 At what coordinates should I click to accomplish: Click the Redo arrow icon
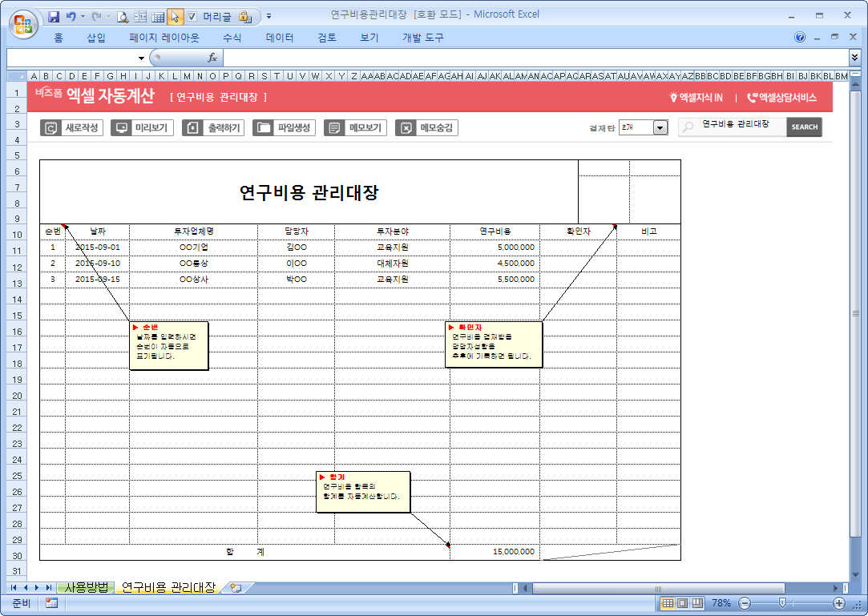96,17
